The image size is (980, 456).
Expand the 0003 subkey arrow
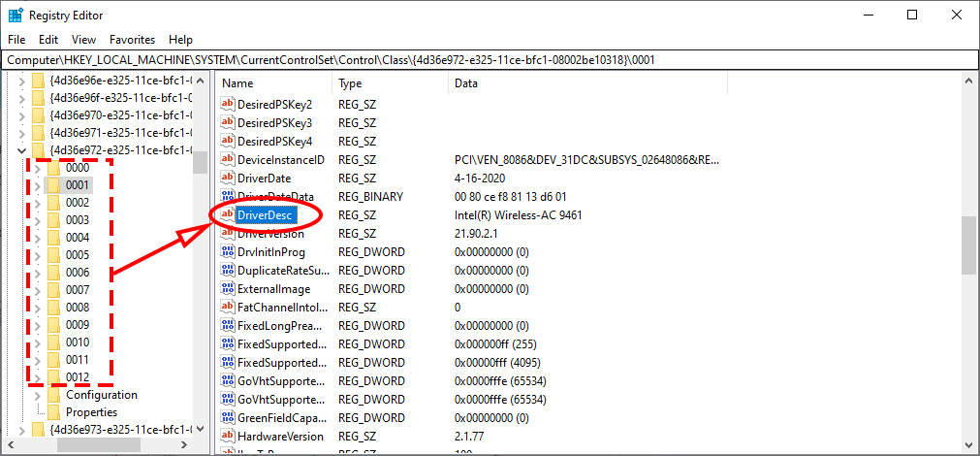tap(37, 220)
